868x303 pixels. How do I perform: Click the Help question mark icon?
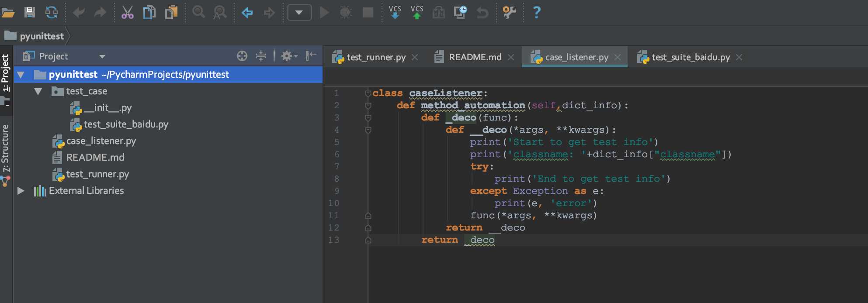tap(537, 12)
